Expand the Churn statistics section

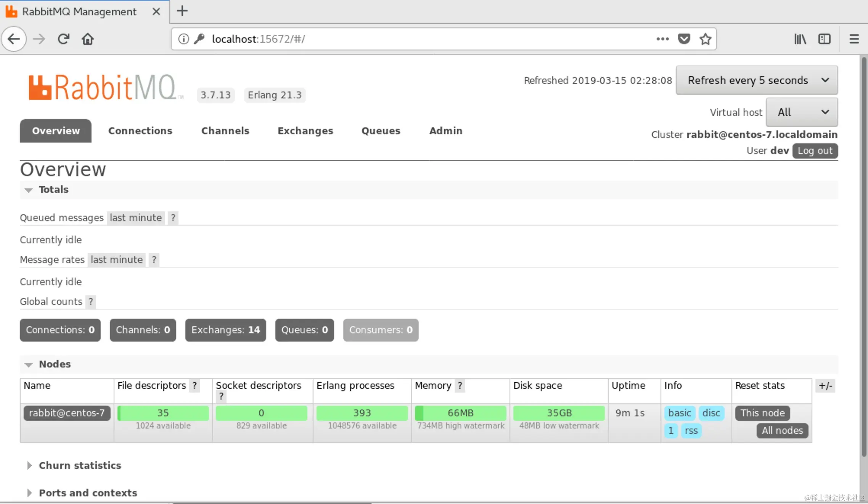(x=79, y=465)
